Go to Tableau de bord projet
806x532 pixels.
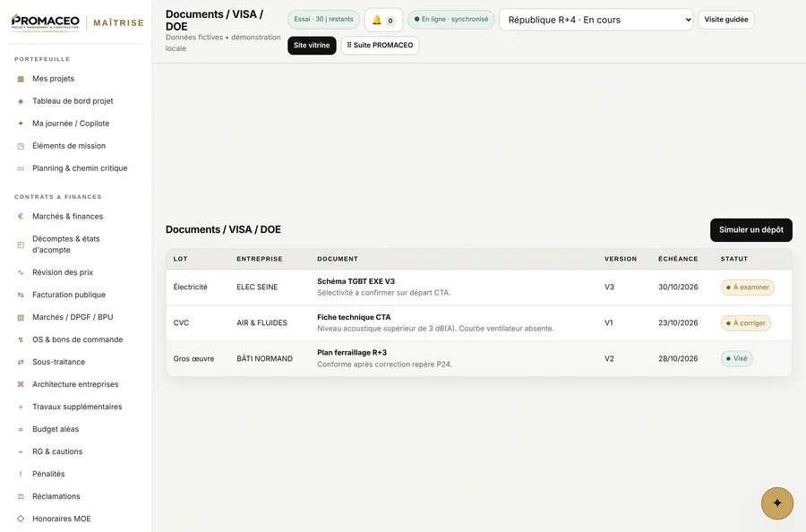pyautogui.click(x=73, y=101)
